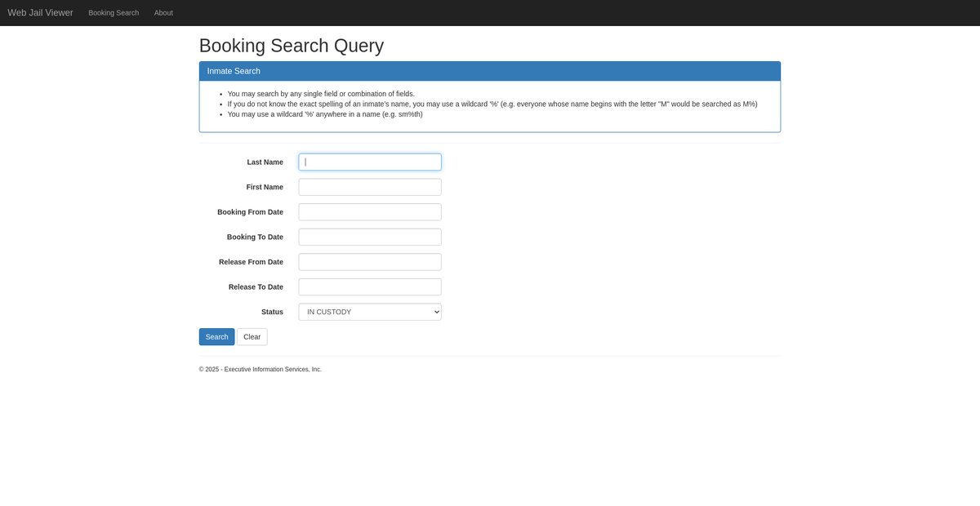The width and height of the screenshot is (980, 506).
Task: Click the Last Name field label
Action: tap(265, 162)
